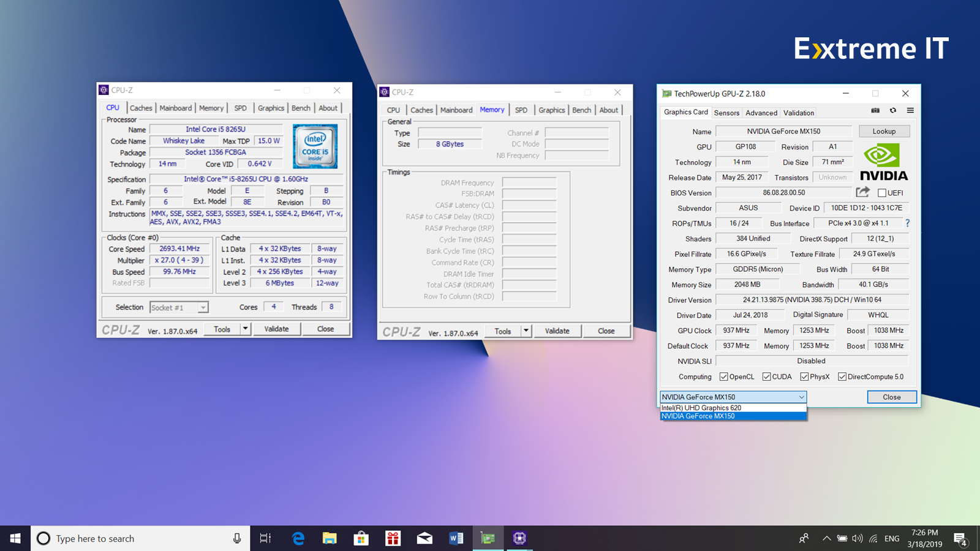Screen dimensions: 980x551
Task: Expand Tools arrow in CPU tab window
Action: pos(245,329)
